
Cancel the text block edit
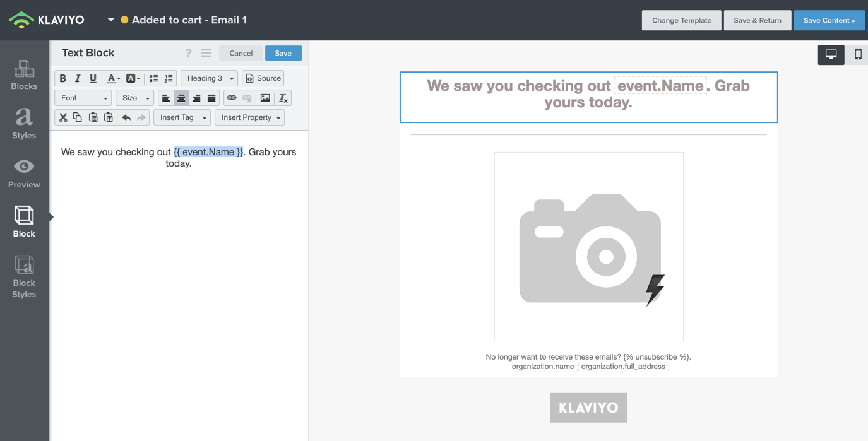pos(241,53)
